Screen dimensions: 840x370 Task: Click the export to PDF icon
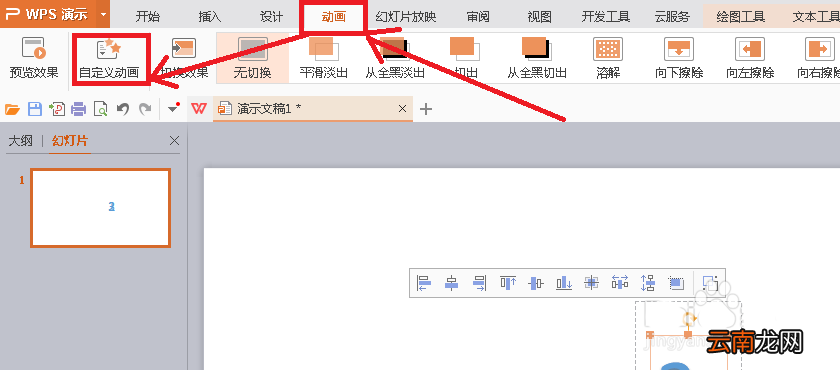click(57, 109)
